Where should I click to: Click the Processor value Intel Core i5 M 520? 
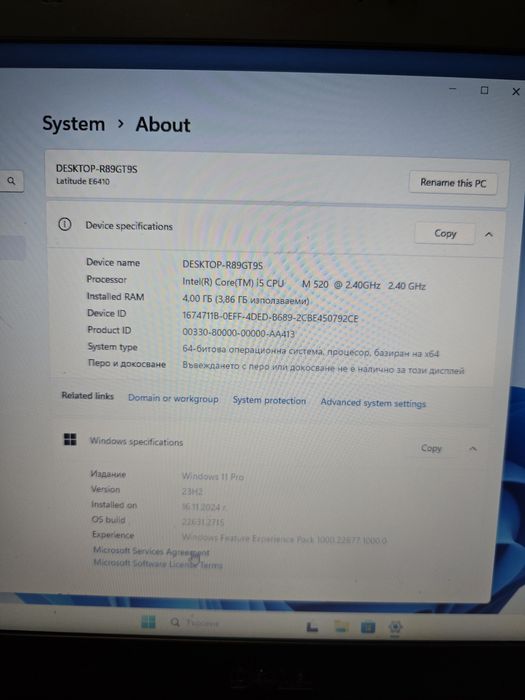click(304, 284)
